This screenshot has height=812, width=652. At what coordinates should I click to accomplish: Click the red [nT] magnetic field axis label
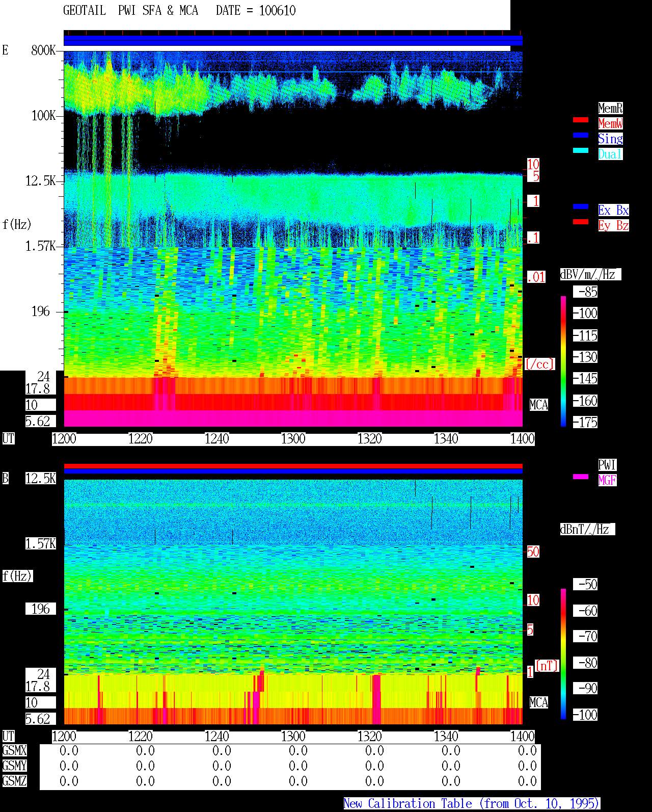pyautogui.click(x=547, y=666)
